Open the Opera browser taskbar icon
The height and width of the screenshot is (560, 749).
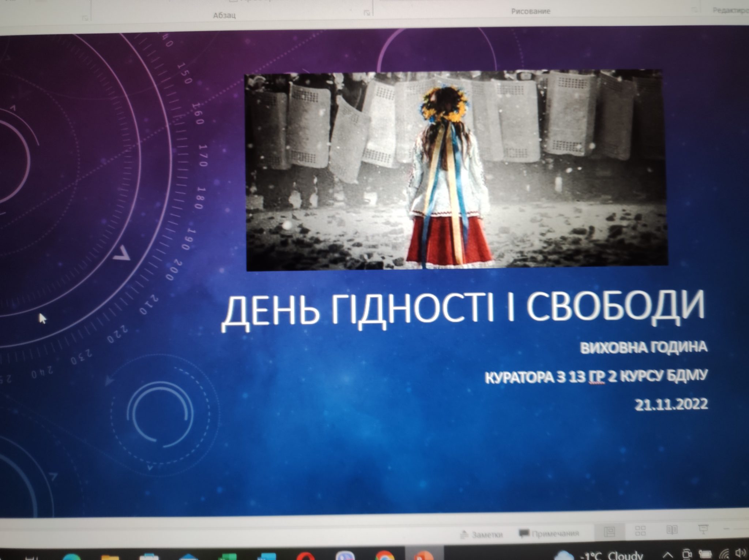306,557
